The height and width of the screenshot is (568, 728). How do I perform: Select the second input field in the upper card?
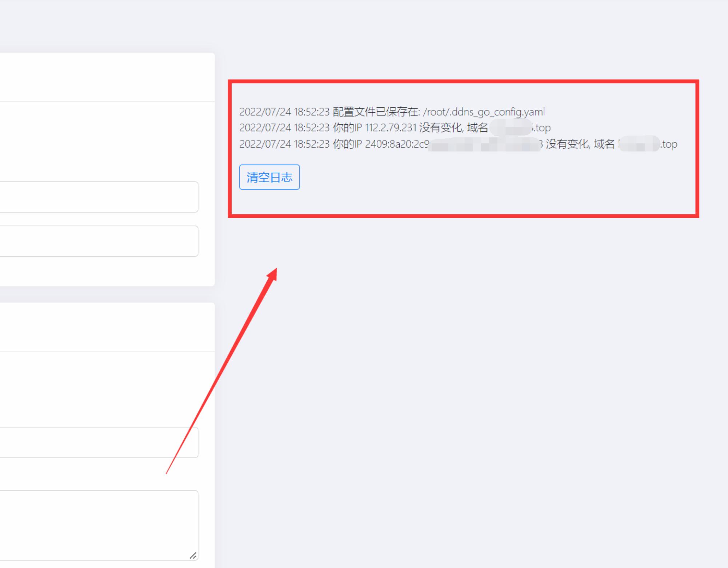click(x=98, y=241)
